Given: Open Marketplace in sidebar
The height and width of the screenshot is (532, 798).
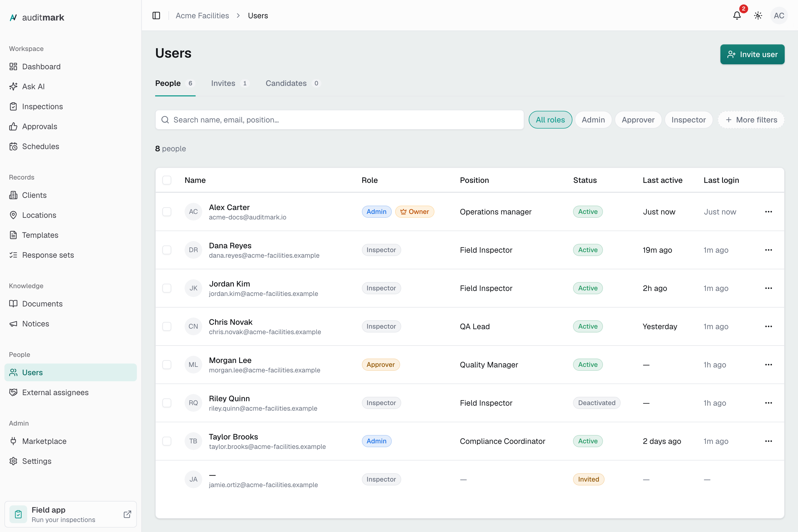Looking at the screenshot, I should point(71,441).
